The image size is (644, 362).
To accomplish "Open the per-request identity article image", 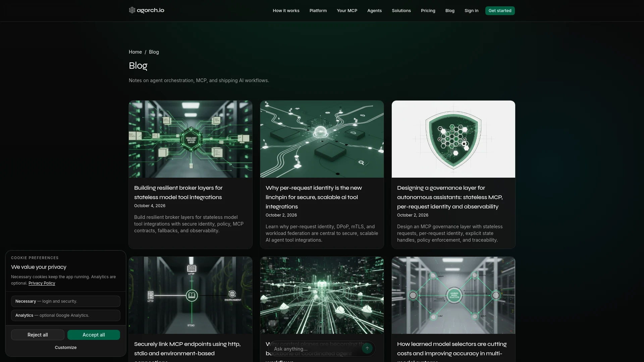I will [322, 139].
